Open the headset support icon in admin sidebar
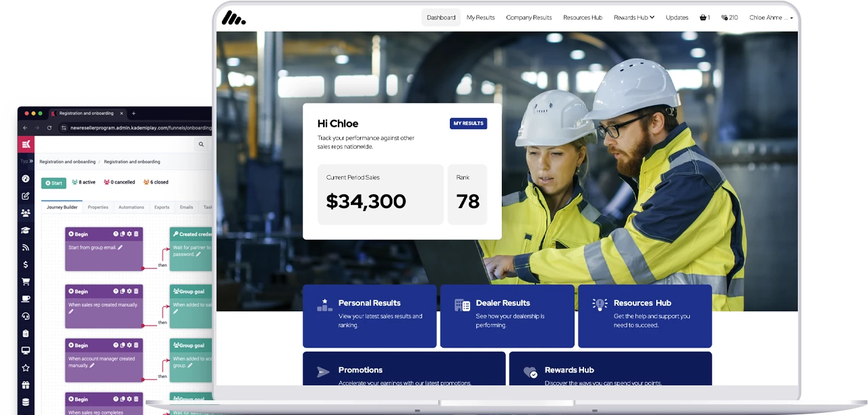This screenshot has width=868, height=415. pyautogui.click(x=26, y=316)
